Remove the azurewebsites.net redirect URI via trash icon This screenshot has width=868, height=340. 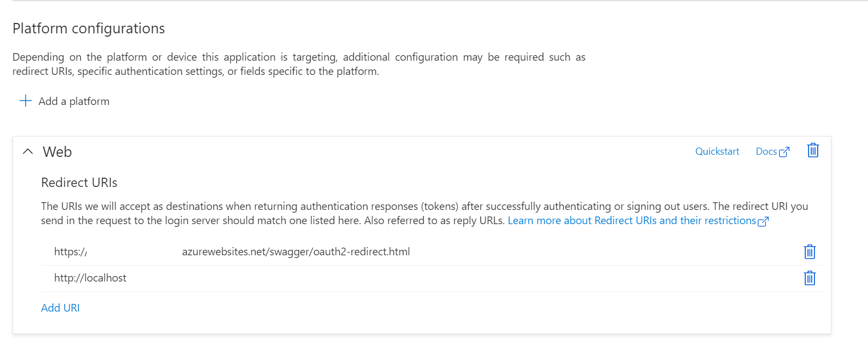coord(810,251)
